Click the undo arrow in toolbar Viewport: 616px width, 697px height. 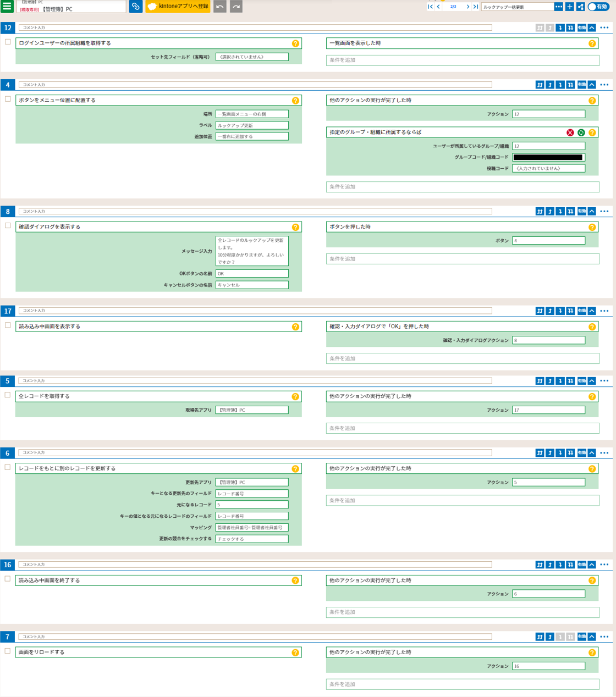point(220,7)
